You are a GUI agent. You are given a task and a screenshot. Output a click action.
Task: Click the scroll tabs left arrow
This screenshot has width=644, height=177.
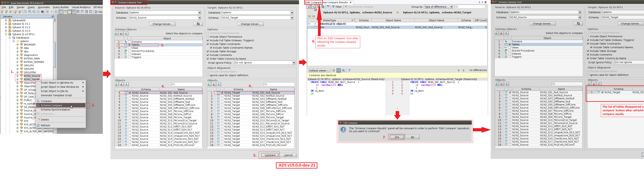click(479, 2)
